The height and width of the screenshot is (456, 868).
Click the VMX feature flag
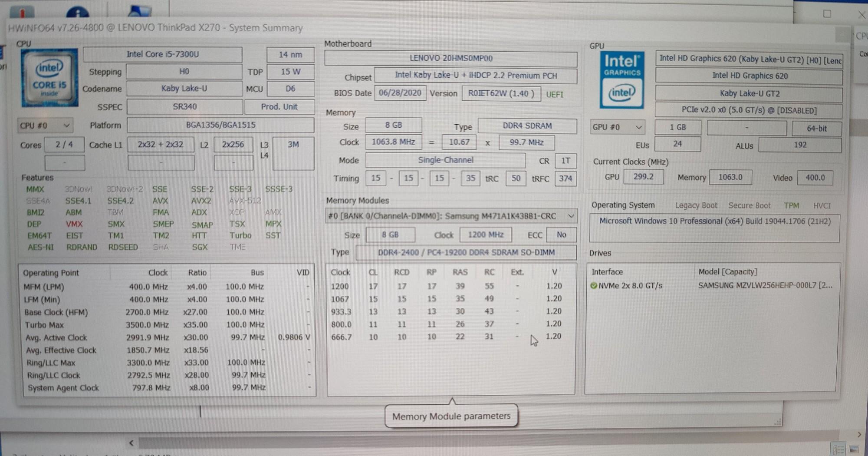[74, 224]
